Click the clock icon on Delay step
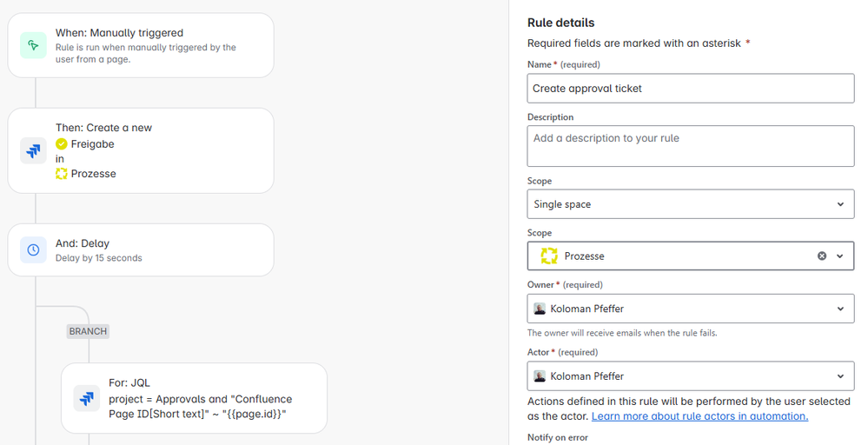This screenshot has width=868, height=445. [33, 249]
